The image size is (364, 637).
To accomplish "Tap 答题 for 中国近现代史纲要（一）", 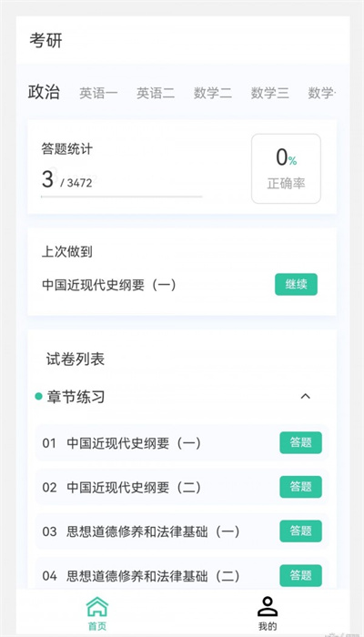I will (x=300, y=443).
